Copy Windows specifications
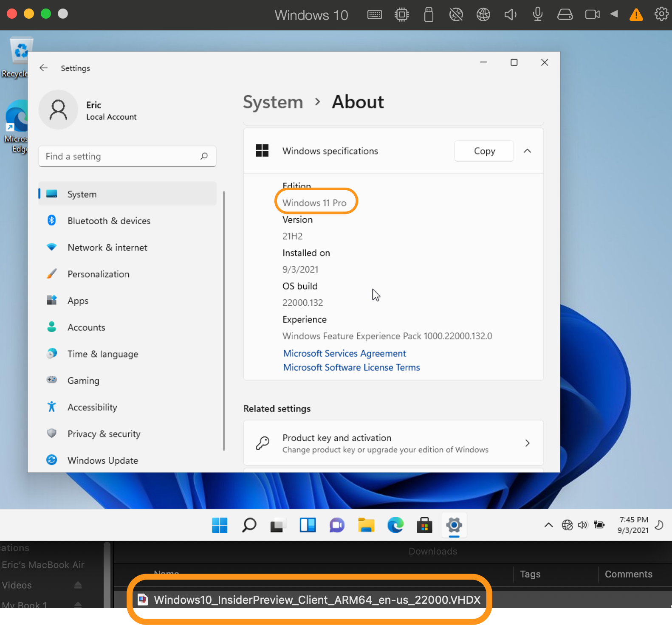The height and width of the screenshot is (625, 672). (x=484, y=151)
